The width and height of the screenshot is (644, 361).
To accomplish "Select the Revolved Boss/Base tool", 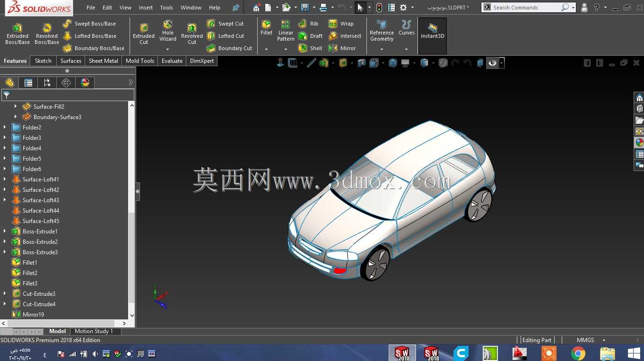I will coord(47,34).
